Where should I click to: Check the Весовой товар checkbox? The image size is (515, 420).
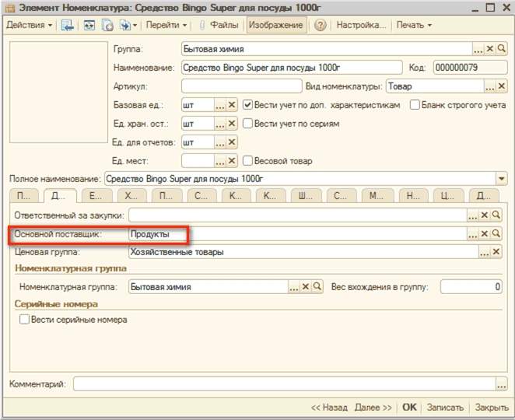coord(248,161)
